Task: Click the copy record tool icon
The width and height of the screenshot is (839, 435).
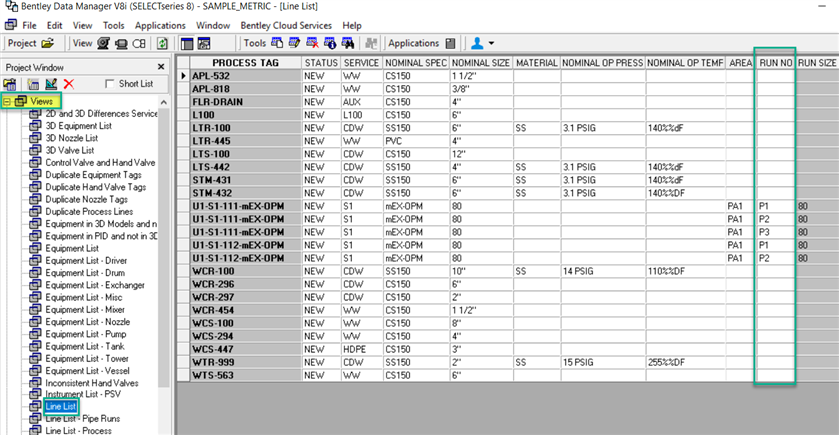Action: pos(277,43)
